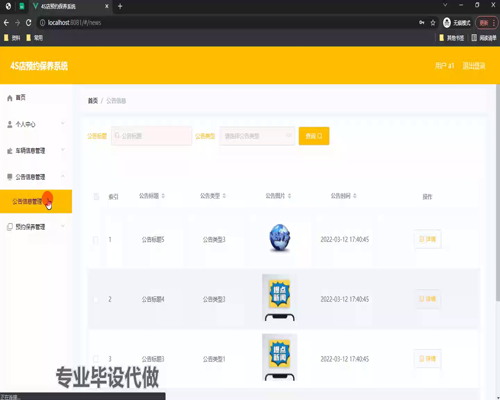Open the 热点新闻 thumbnail in row 2

(x=280, y=298)
